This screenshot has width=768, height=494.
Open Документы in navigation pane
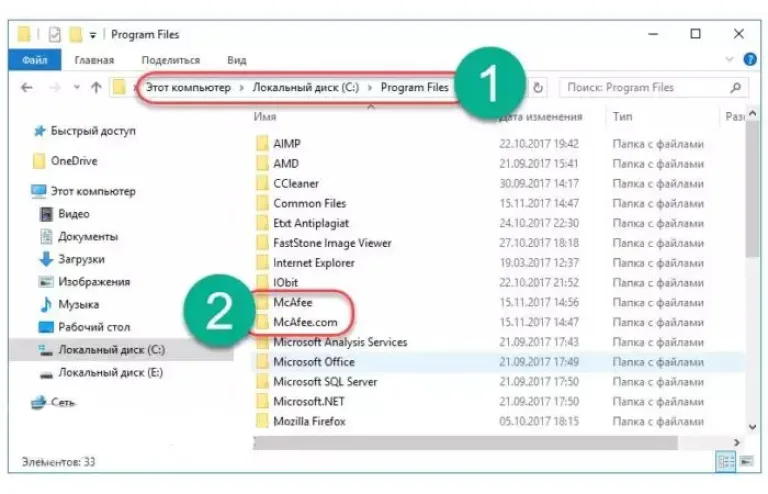[x=88, y=236]
